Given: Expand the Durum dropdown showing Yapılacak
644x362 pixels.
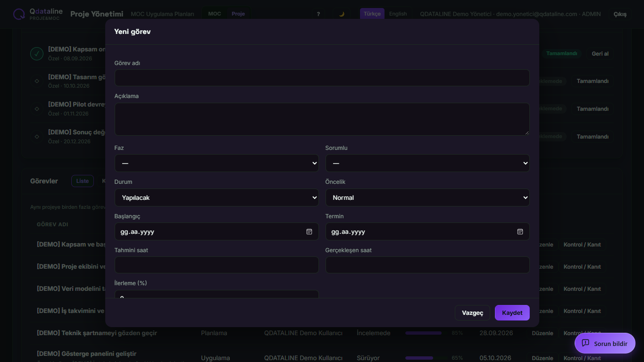Looking at the screenshot, I should pyautogui.click(x=217, y=197).
